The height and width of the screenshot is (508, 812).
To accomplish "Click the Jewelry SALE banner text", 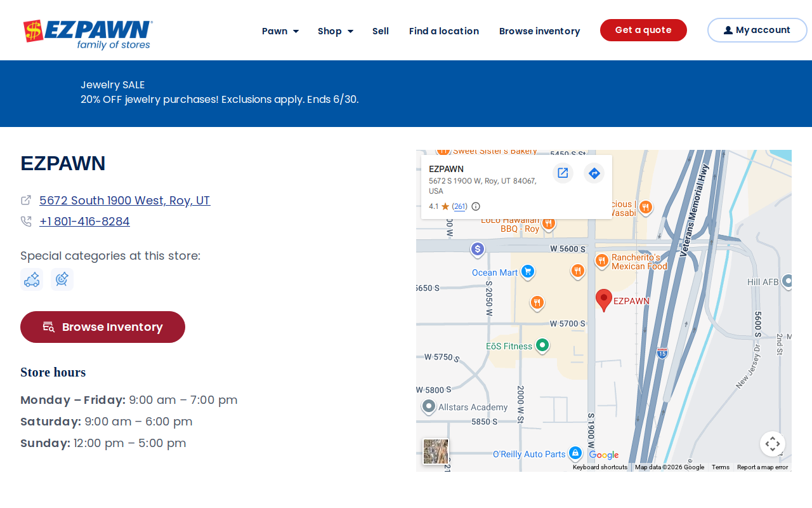I will 113,84.
